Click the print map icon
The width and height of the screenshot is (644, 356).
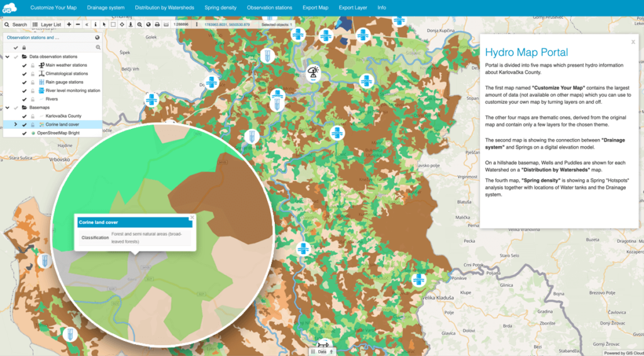point(157,25)
